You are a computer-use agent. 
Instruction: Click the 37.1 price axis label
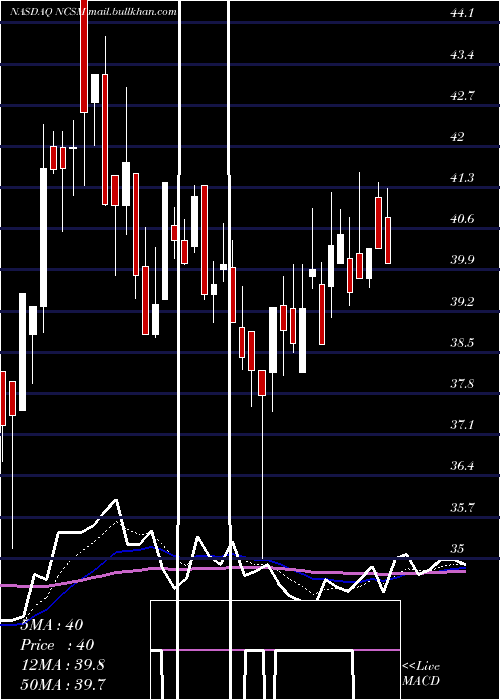click(x=462, y=425)
